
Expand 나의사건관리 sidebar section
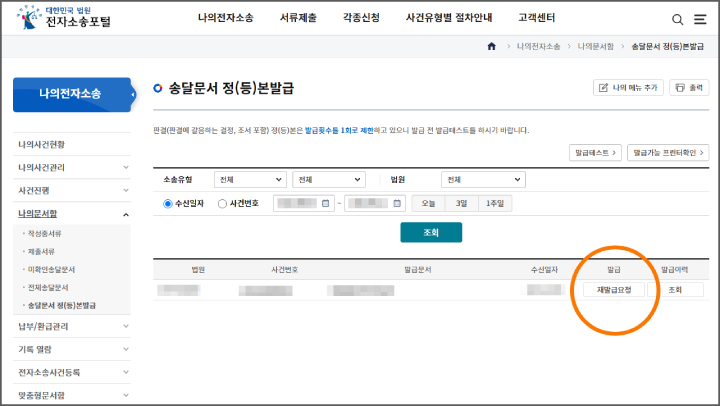[x=72, y=168]
